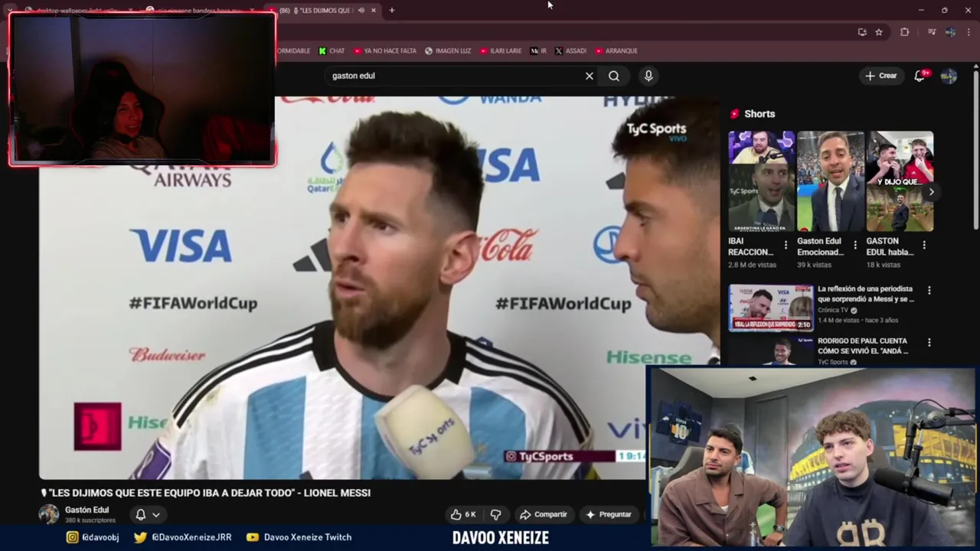The image size is (980, 551).
Task: Open the Chrome profile avatar
Action: pyautogui.click(x=950, y=32)
